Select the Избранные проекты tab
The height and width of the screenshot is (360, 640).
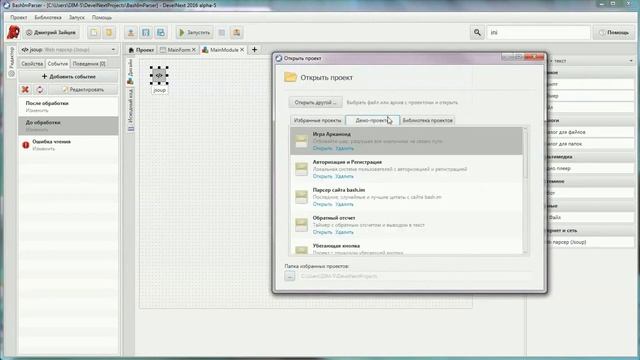tap(318, 120)
